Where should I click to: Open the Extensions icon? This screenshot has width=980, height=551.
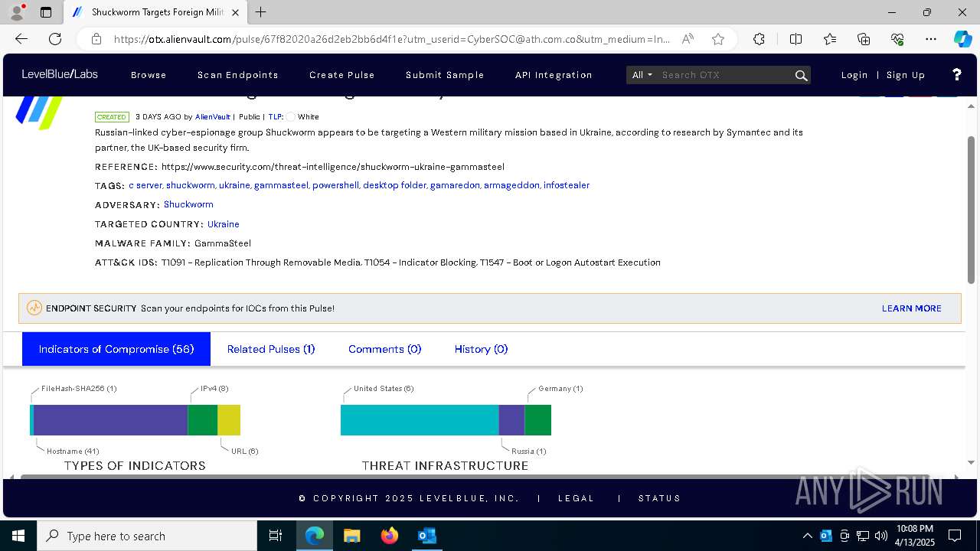759,39
